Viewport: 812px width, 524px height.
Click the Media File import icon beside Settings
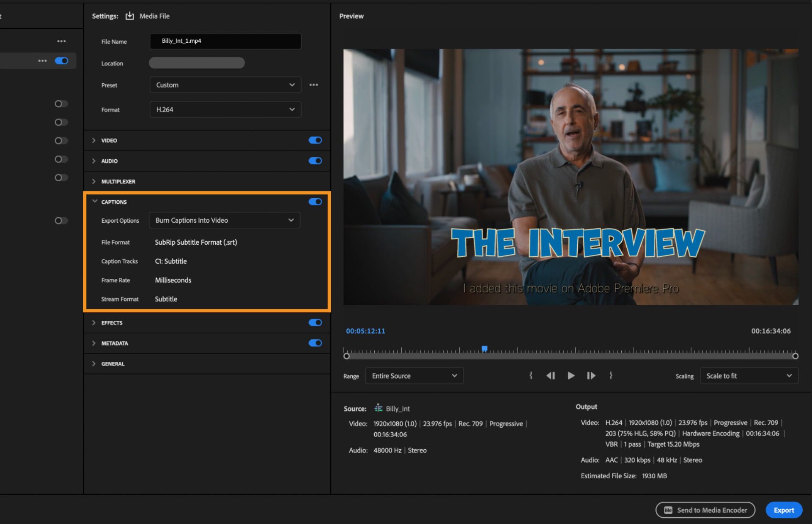(130, 16)
